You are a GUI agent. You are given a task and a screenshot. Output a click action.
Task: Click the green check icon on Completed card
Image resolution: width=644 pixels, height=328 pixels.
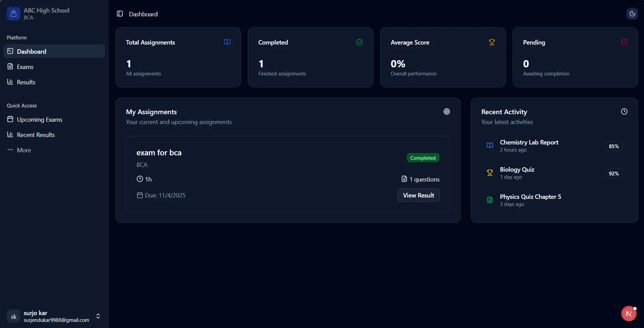[x=359, y=42]
